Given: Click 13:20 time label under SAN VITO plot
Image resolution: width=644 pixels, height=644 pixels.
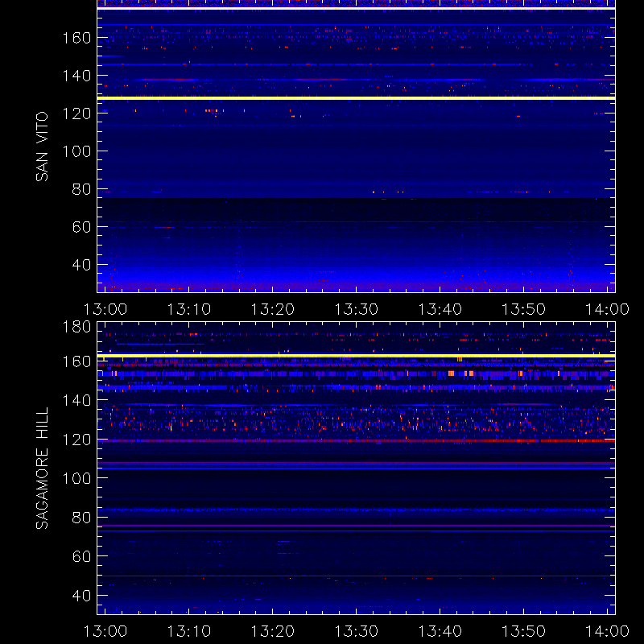Looking at the screenshot, I should [x=273, y=309].
